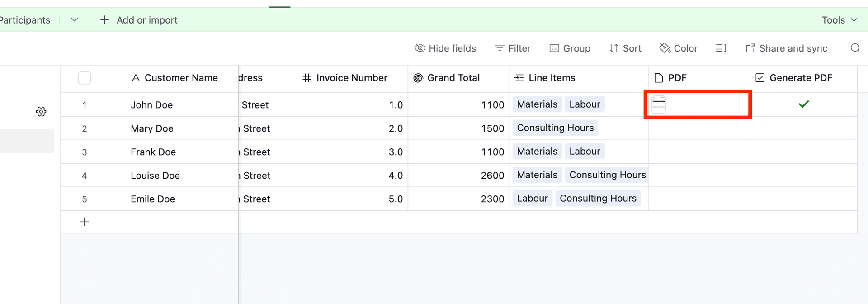Click the Line Items column header

click(552, 77)
